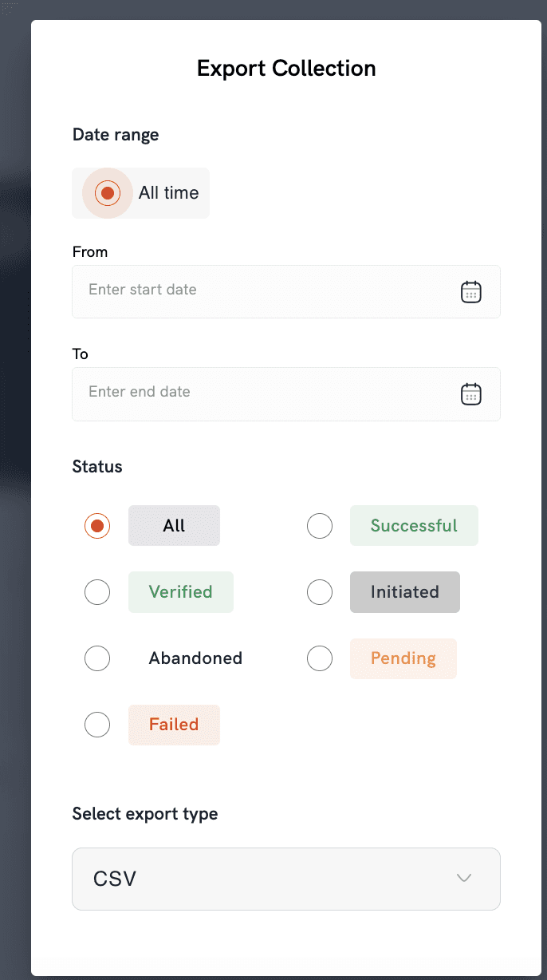Click the Enter end date field
Viewport: 547px width, 980px height.
[x=286, y=394]
